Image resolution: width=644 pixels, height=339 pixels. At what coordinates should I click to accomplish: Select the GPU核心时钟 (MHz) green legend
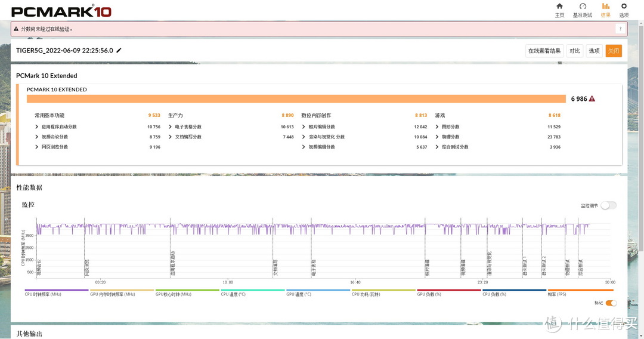click(x=187, y=292)
